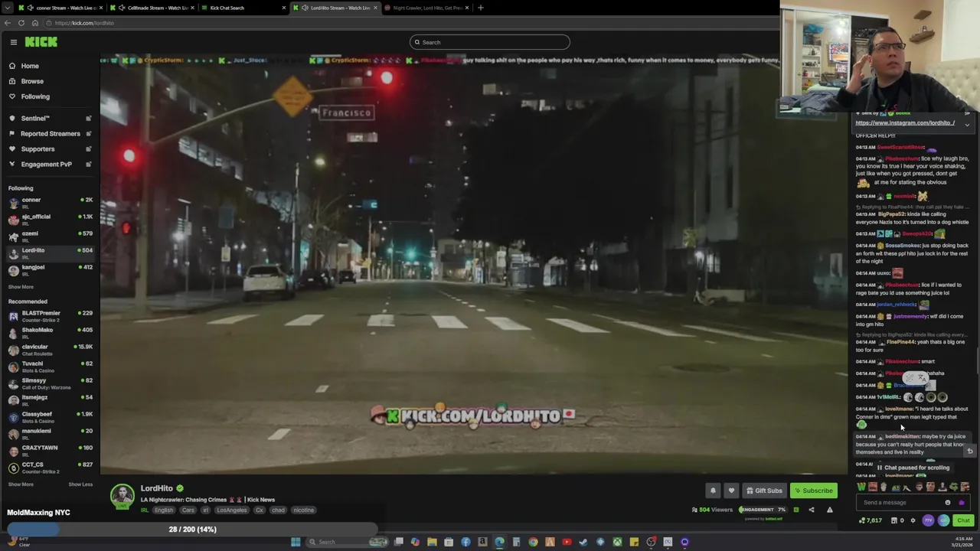Switch to the Cellfmade Stream tab

152,8
